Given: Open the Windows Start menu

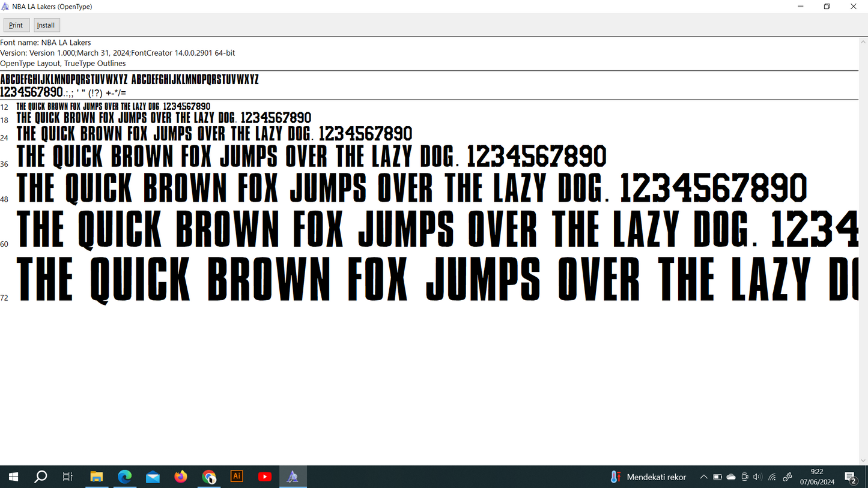Looking at the screenshot, I should [x=13, y=477].
